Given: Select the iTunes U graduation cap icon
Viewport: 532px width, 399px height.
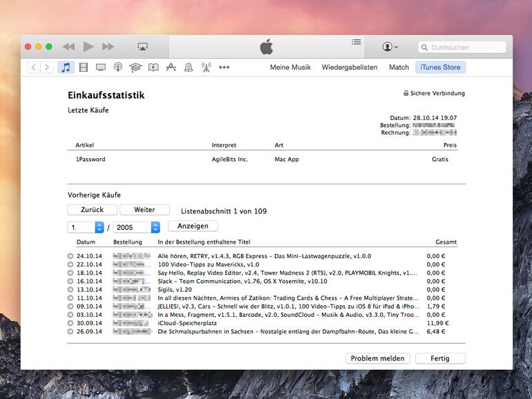Looking at the screenshot, I should 135,68.
